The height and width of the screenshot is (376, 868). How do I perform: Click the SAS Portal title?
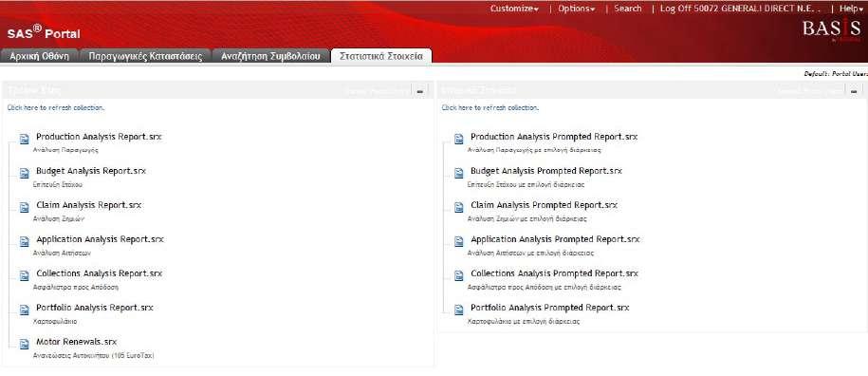(x=44, y=32)
